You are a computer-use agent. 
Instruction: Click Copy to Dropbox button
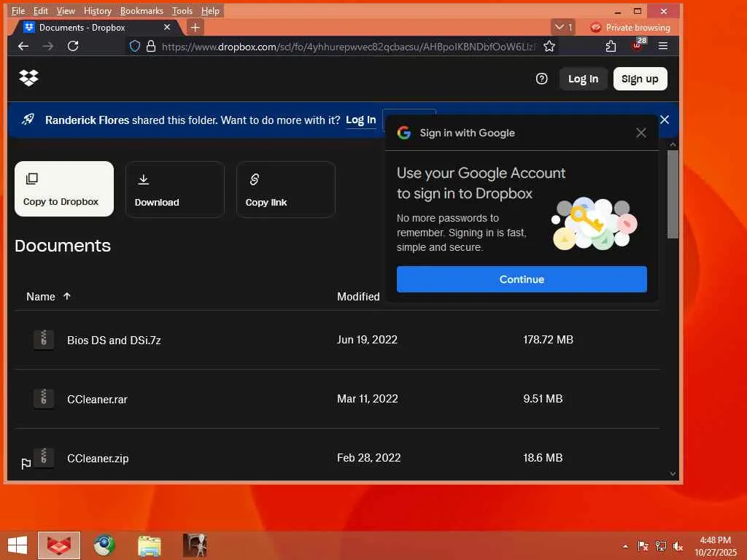tap(64, 189)
